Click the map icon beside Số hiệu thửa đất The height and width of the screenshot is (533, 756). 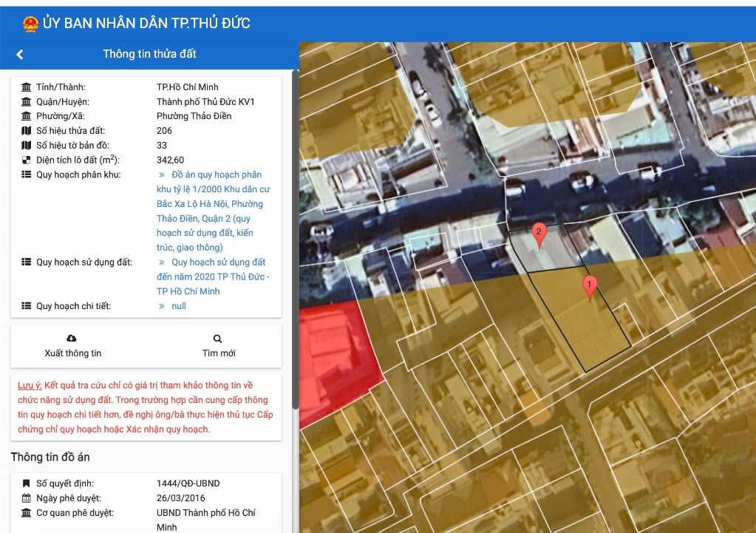(x=27, y=131)
